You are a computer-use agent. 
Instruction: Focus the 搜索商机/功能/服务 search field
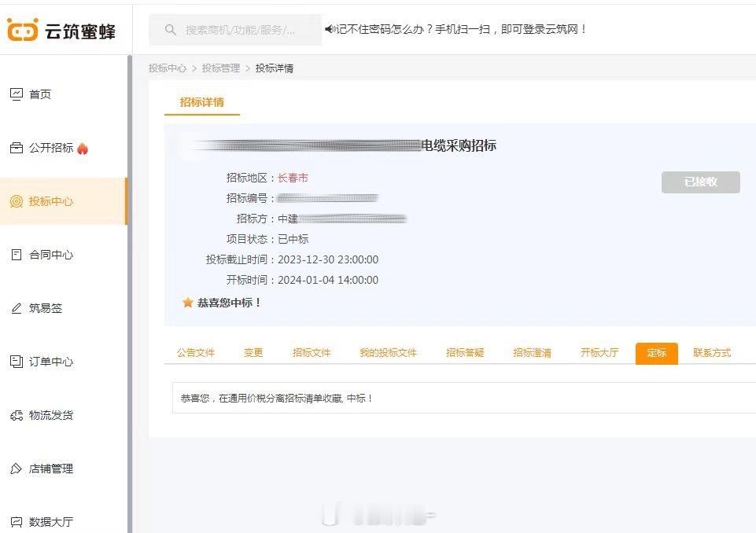[x=235, y=30]
